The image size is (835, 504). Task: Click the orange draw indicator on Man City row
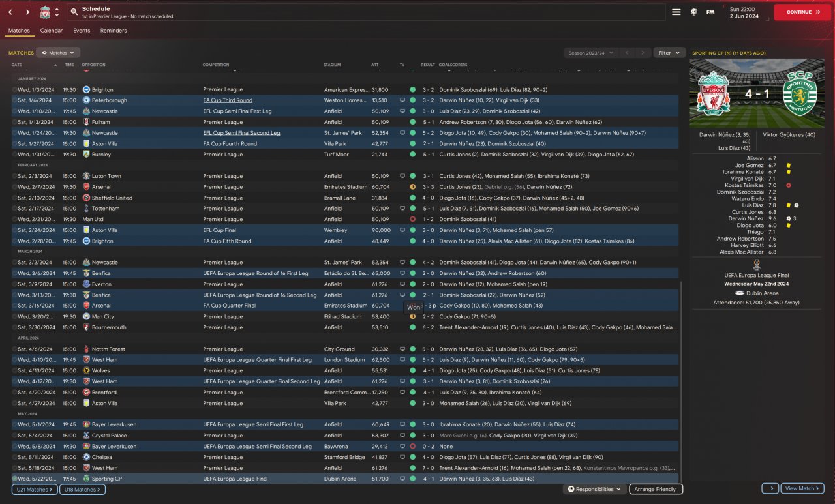(x=412, y=316)
